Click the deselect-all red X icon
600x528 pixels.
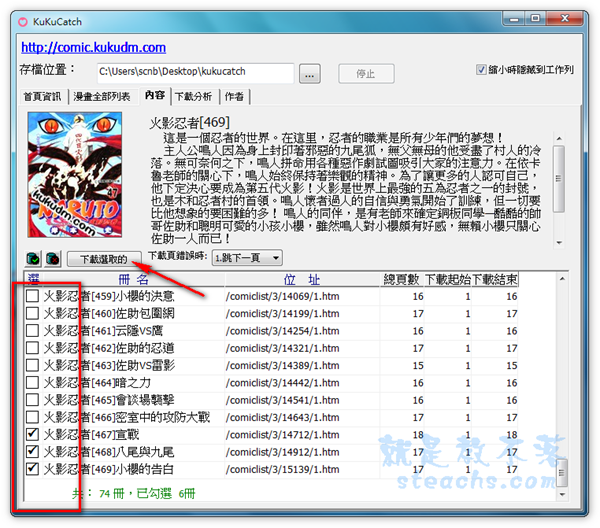pyautogui.click(x=52, y=259)
